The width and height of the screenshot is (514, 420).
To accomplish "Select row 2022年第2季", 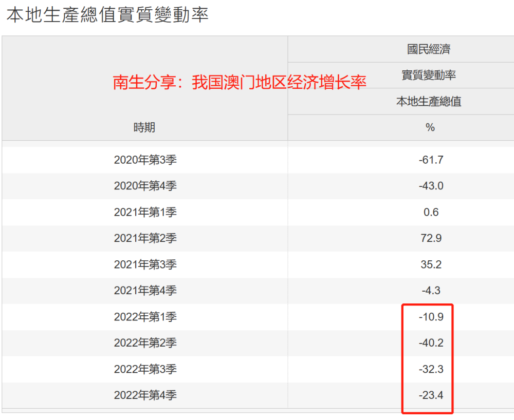I will (258, 343).
